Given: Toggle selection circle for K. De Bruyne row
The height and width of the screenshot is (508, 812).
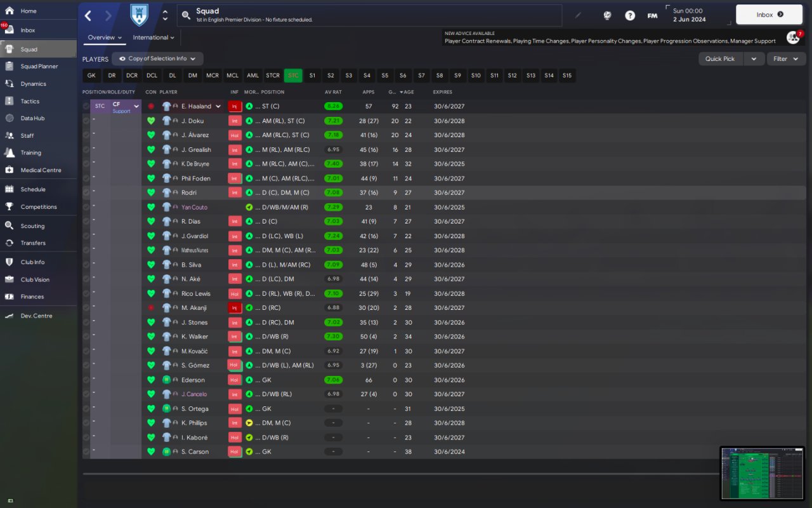Looking at the screenshot, I should click(x=86, y=164).
